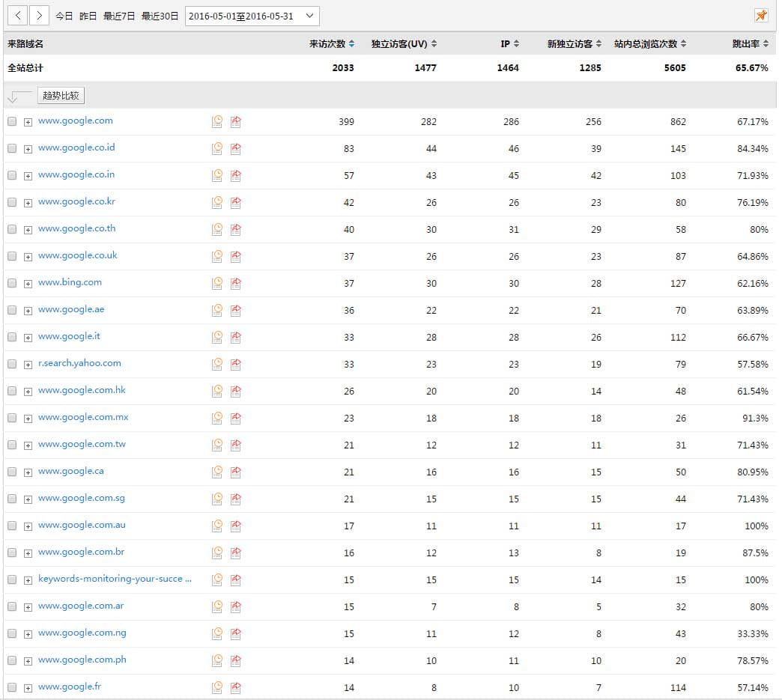This screenshot has height=700, width=782.
Task: Tick checkbox for www.google.com.ng
Action: click(12, 633)
